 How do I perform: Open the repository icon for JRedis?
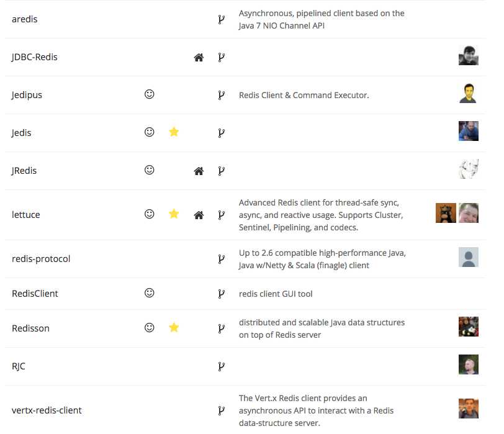[x=221, y=171]
